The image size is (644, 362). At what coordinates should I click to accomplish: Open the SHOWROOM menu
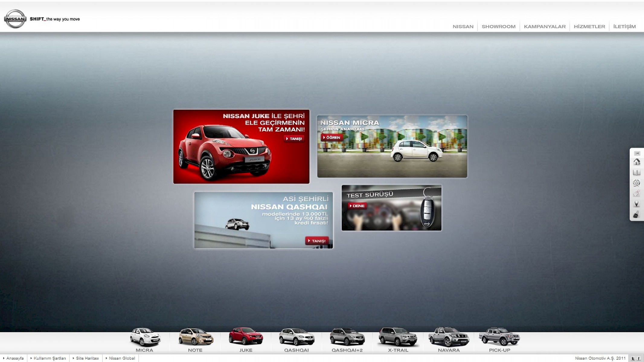[x=498, y=27]
